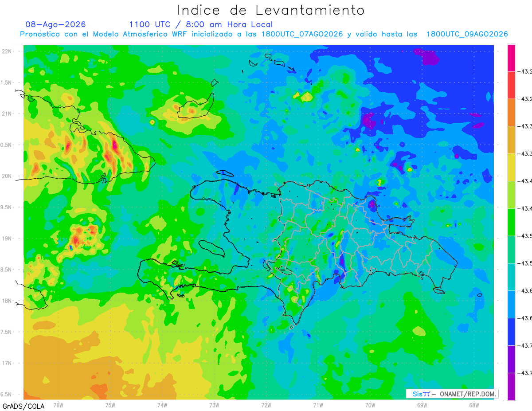Viewport: 532px width, 411px height.
Task: Click the "17N" latitude label
Action: click(7, 363)
